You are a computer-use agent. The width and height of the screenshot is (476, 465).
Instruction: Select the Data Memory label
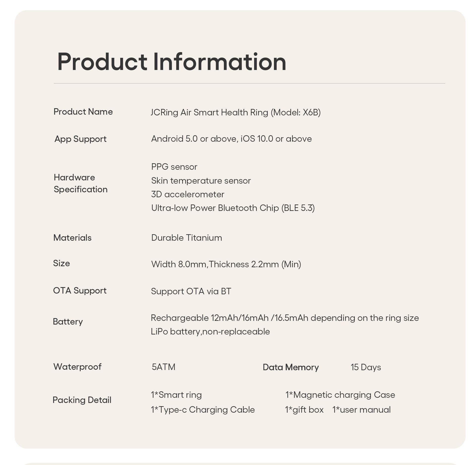[291, 367]
